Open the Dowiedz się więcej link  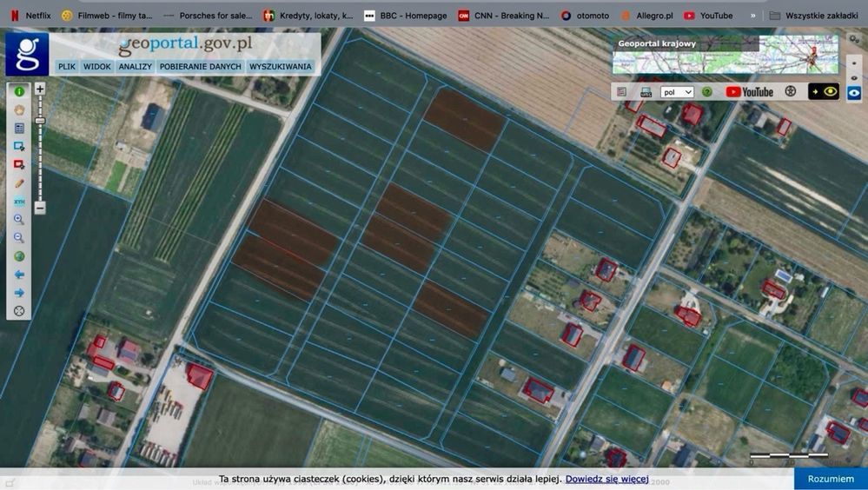pyautogui.click(x=606, y=479)
